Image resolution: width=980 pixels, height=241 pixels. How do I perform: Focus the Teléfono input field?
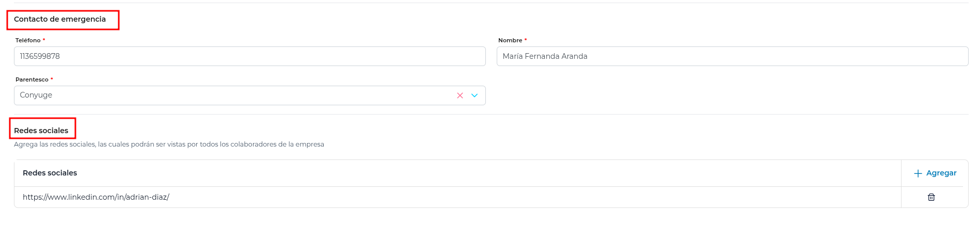250,56
